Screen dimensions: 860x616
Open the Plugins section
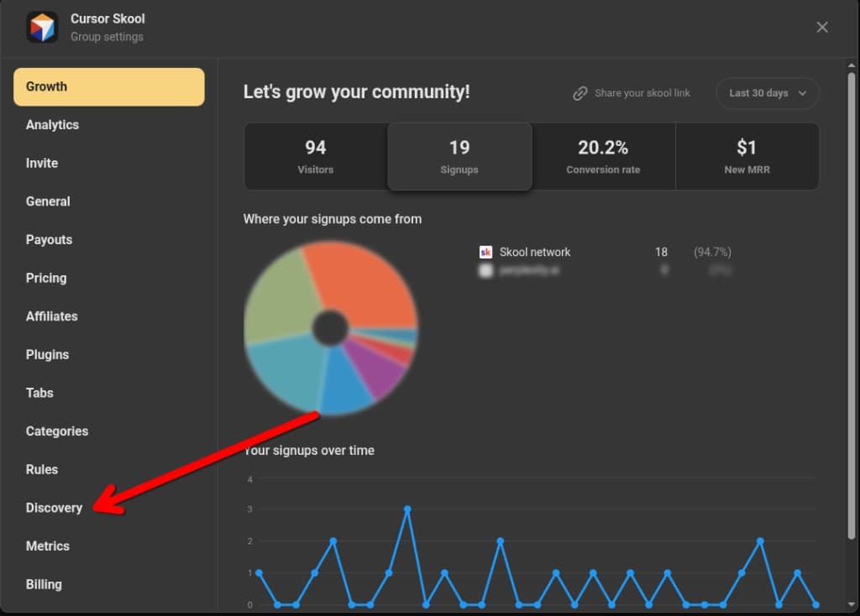(x=47, y=354)
